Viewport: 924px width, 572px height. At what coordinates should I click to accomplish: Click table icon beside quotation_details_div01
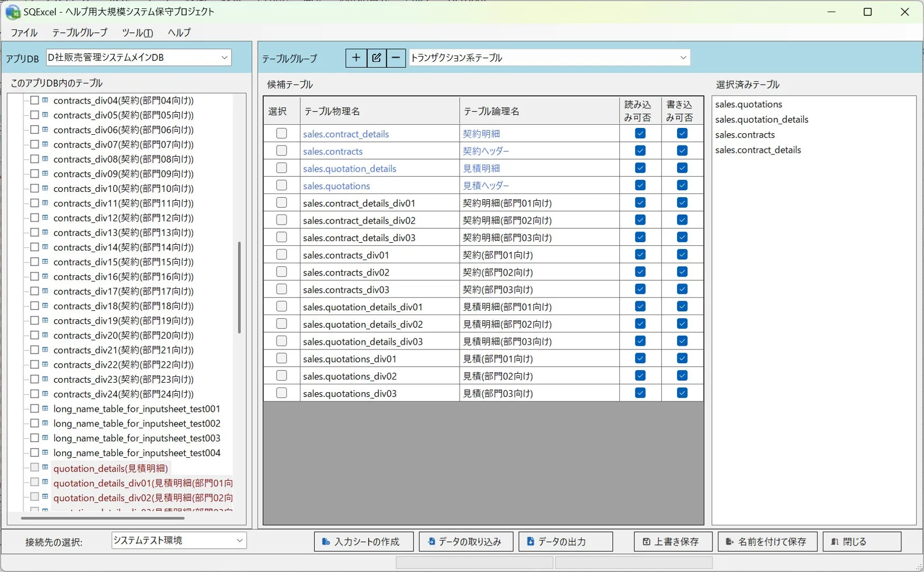point(45,482)
